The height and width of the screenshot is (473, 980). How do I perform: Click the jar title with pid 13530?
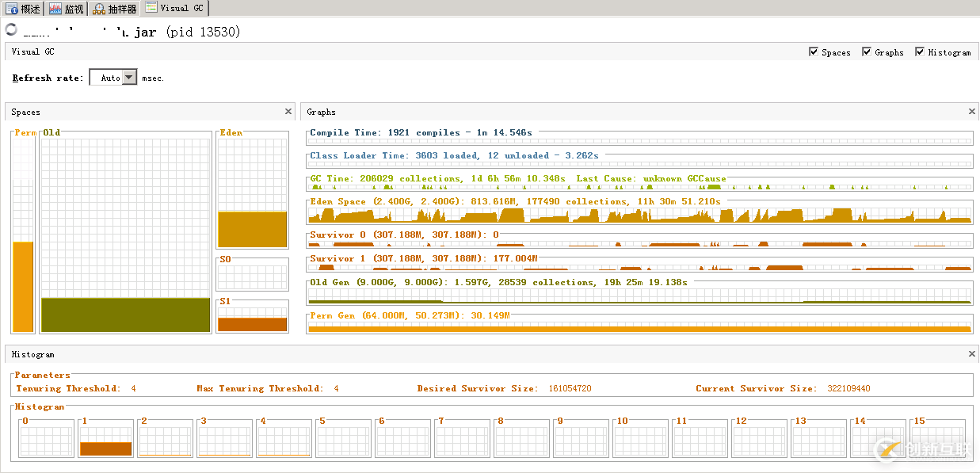(x=132, y=32)
